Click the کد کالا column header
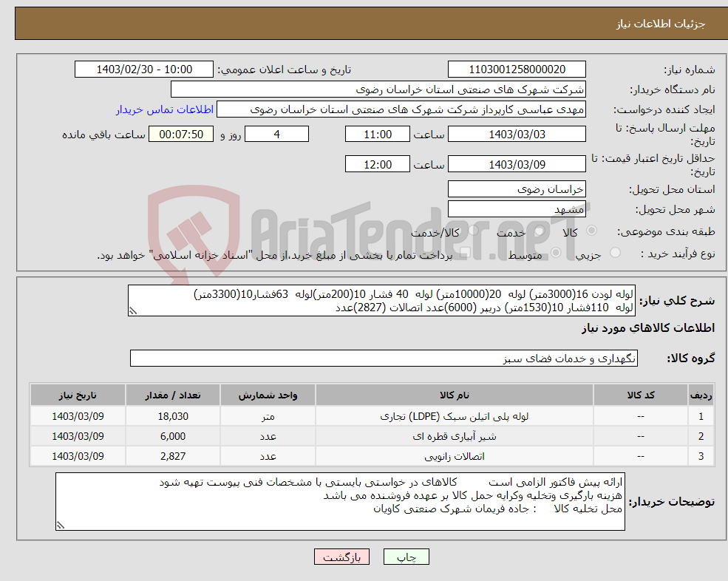 pos(641,395)
